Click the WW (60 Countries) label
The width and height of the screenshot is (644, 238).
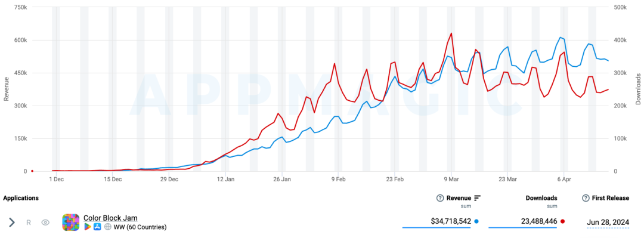click(140, 227)
